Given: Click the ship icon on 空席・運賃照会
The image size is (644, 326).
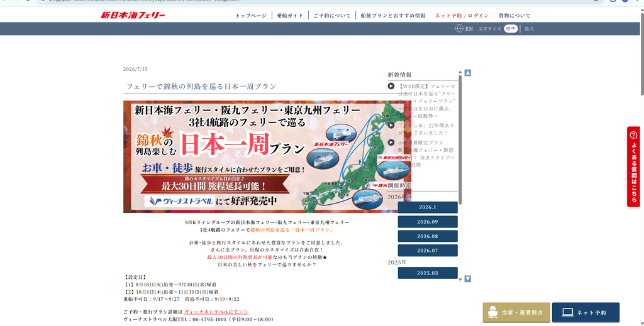Looking at the screenshot, I should coord(492,312).
